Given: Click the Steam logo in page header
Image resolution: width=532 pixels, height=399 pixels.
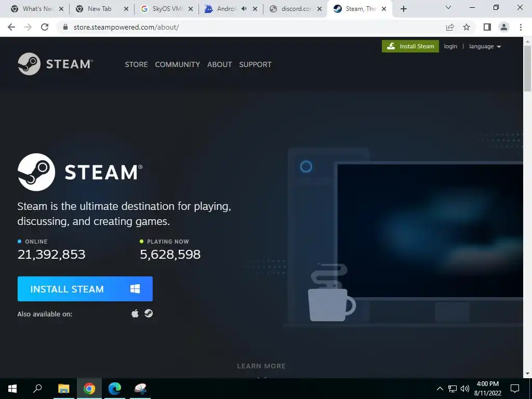Looking at the screenshot, I should 55,64.
